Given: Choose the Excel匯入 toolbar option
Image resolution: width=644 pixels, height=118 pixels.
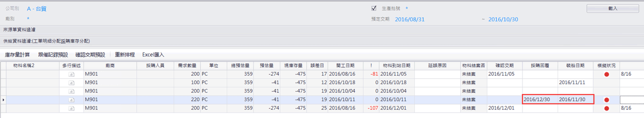Looking at the screenshot, I should pos(153,55).
